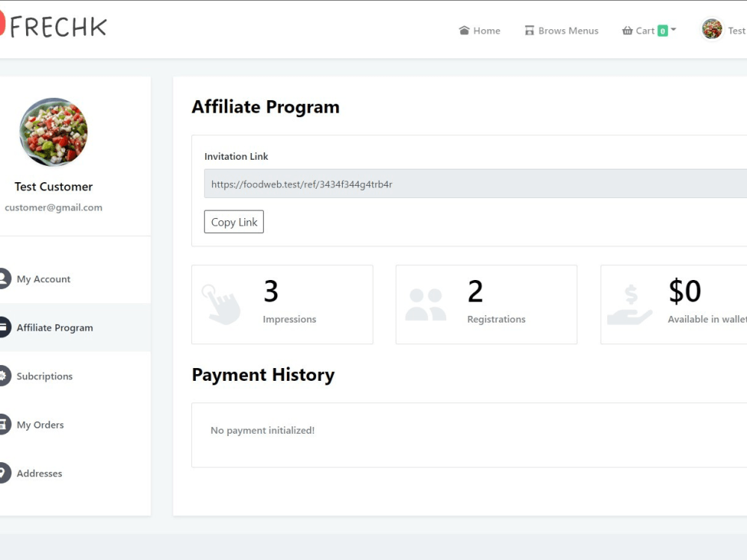Click the Home house icon
Screen dimensions: 747x560
coord(464,31)
